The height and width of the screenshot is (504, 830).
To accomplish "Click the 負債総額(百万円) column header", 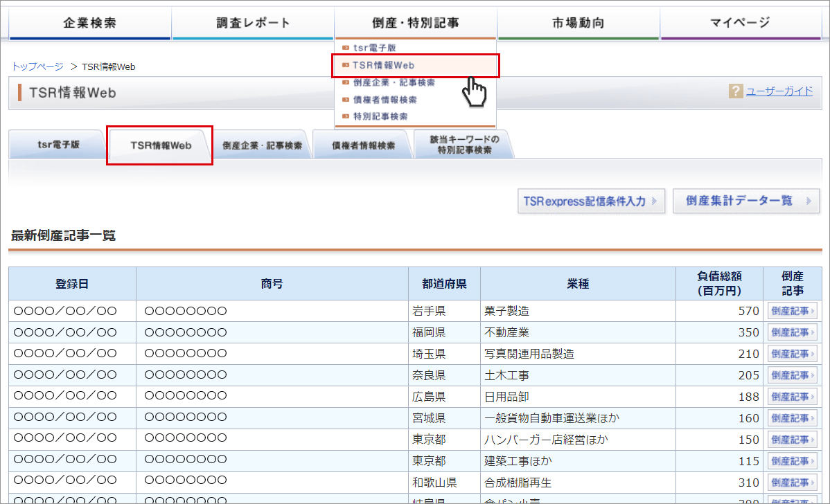I will click(x=719, y=283).
